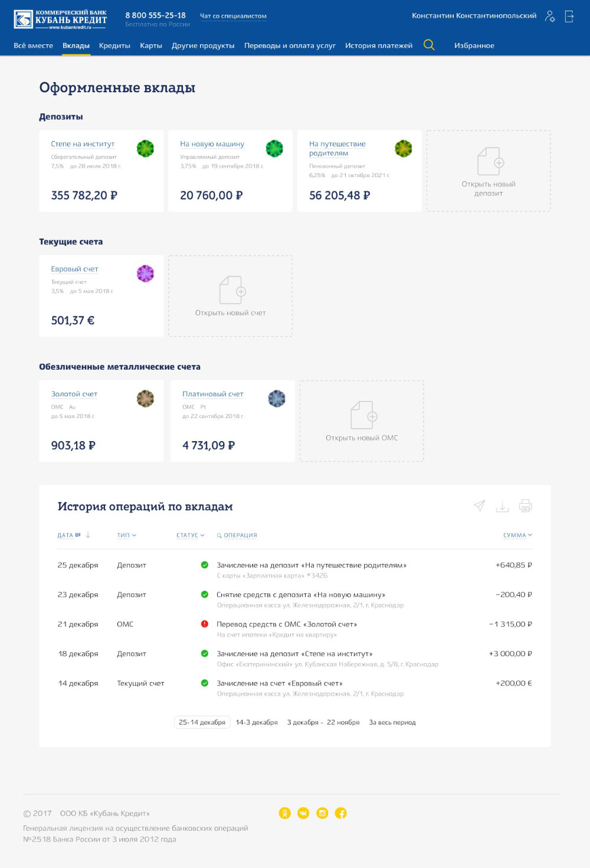Switch to the Кредиты menu item
This screenshot has width=590, height=868.
(114, 45)
